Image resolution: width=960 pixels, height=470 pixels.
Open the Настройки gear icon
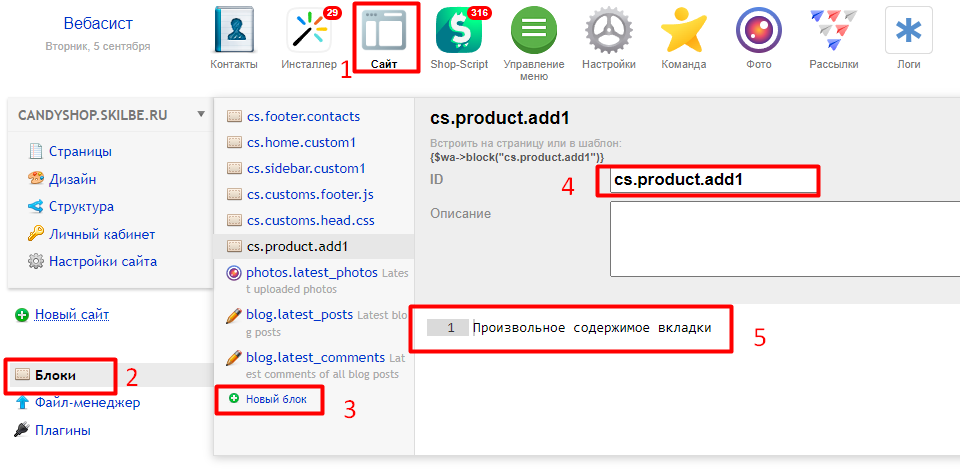(609, 31)
